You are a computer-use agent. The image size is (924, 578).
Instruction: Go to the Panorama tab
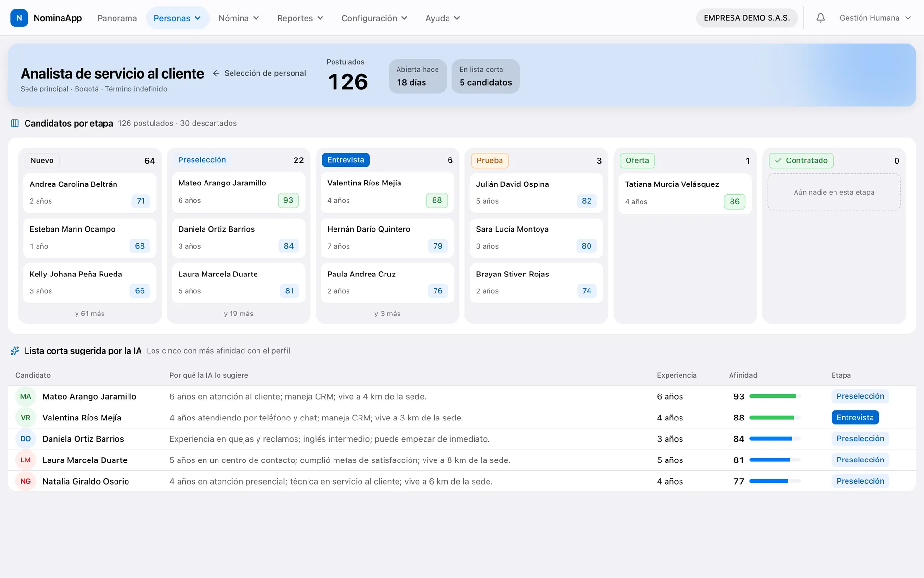[x=117, y=18]
